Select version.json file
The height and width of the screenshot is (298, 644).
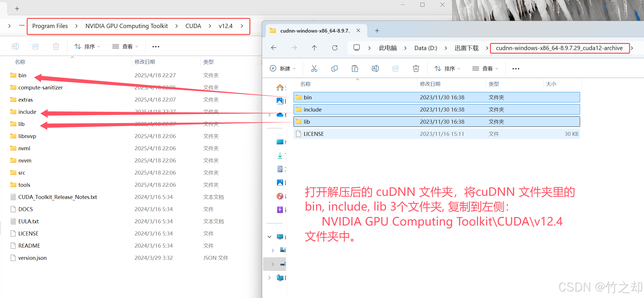(x=32, y=258)
